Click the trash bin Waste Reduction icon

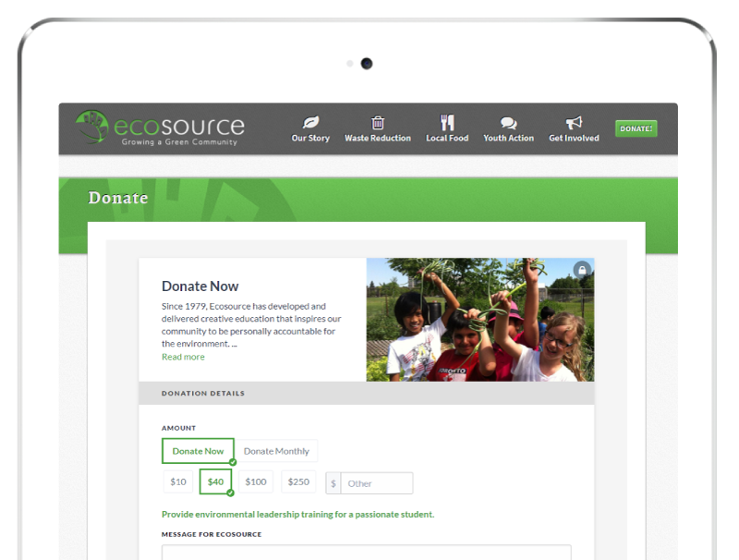pyautogui.click(x=378, y=122)
